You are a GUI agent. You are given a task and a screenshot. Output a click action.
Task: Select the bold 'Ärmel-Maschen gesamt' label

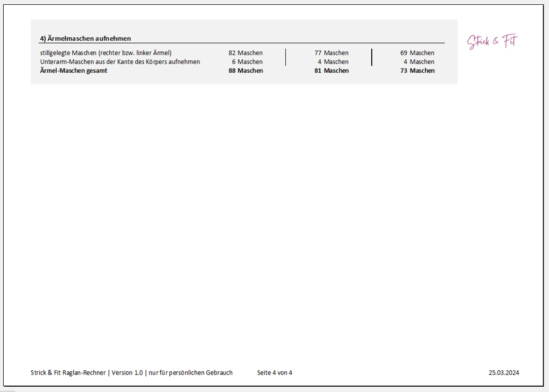tap(73, 71)
